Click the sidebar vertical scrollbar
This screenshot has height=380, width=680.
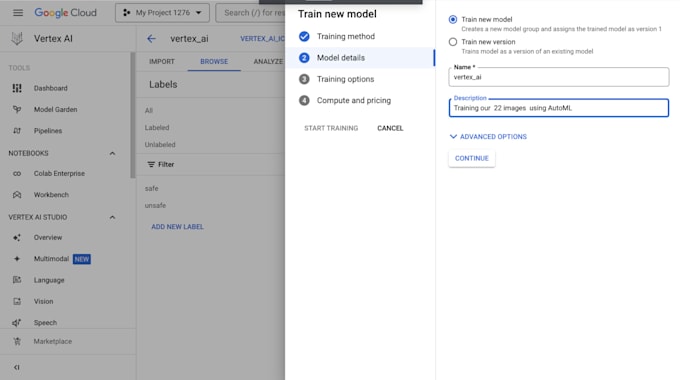point(133,115)
